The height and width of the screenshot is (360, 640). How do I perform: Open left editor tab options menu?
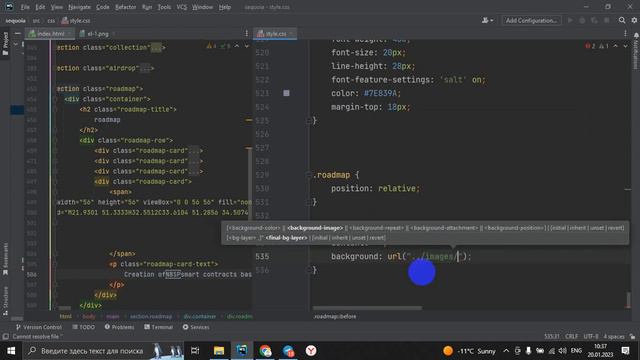[246, 33]
